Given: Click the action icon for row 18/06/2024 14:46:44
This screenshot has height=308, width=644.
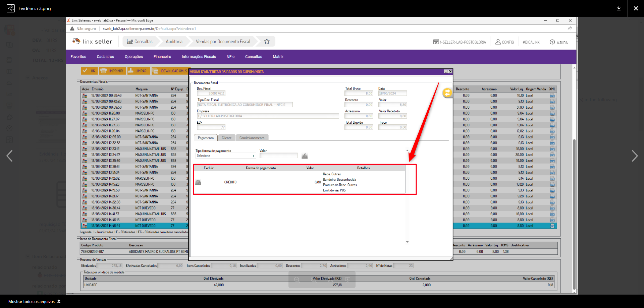Looking at the screenshot, I should tap(85, 226).
